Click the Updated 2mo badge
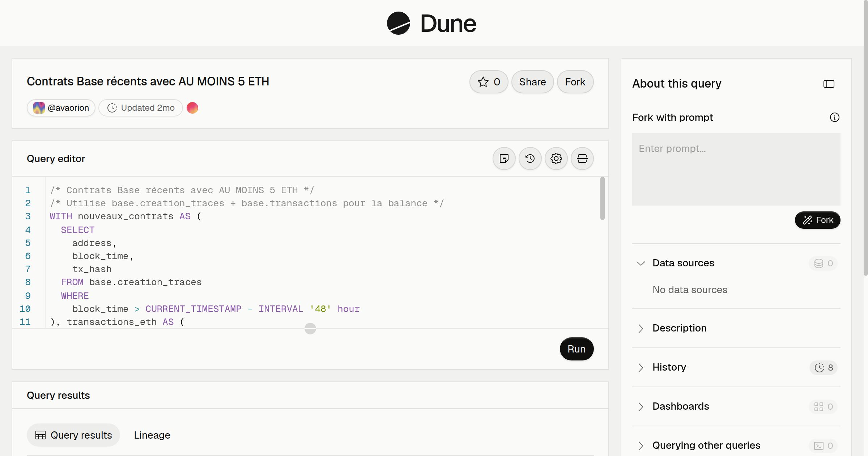The image size is (868, 456). tap(141, 108)
